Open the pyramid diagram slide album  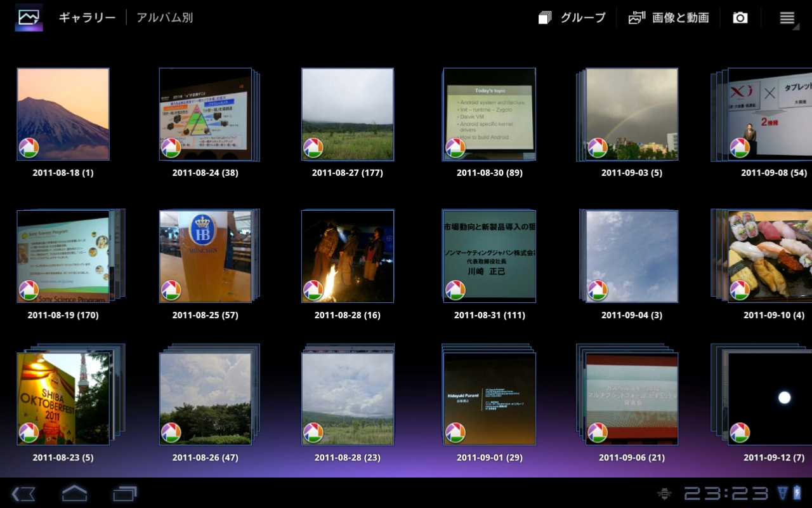(206, 114)
